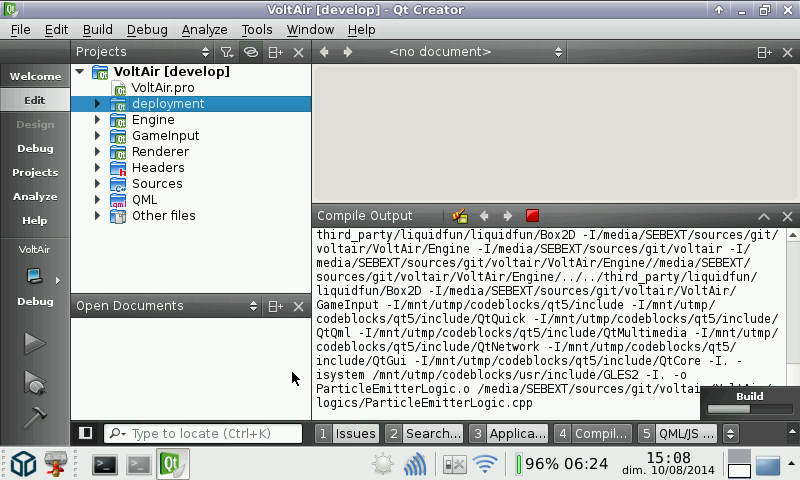Open the Window menu
Image resolution: width=800 pixels, height=480 pixels.
coord(310,30)
